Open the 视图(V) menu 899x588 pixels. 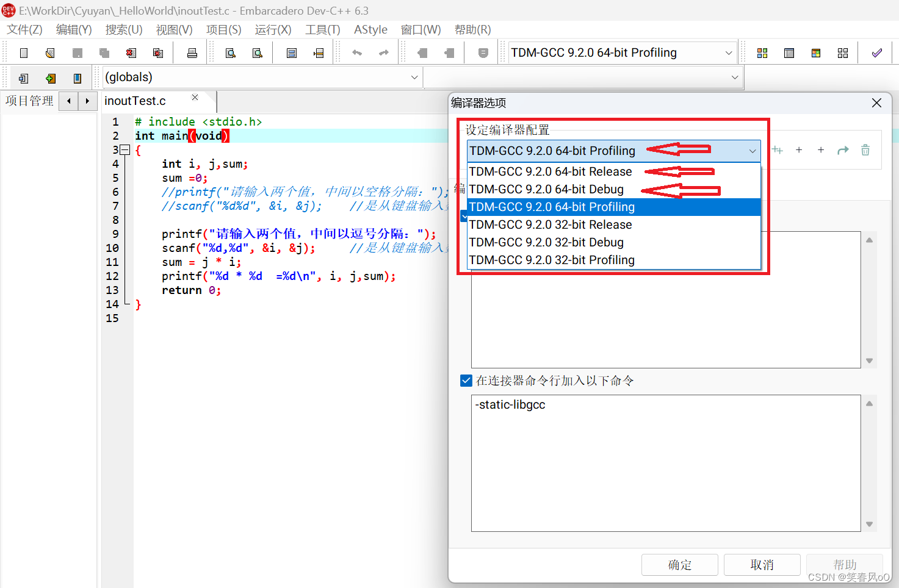click(174, 29)
